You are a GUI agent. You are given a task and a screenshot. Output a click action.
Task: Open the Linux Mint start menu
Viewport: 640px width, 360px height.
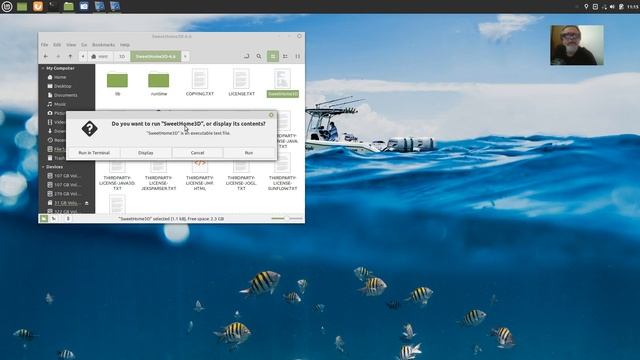coord(7,6)
